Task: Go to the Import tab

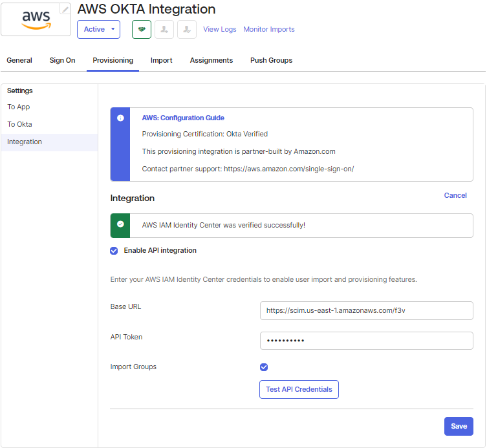Action: pos(162,60)
